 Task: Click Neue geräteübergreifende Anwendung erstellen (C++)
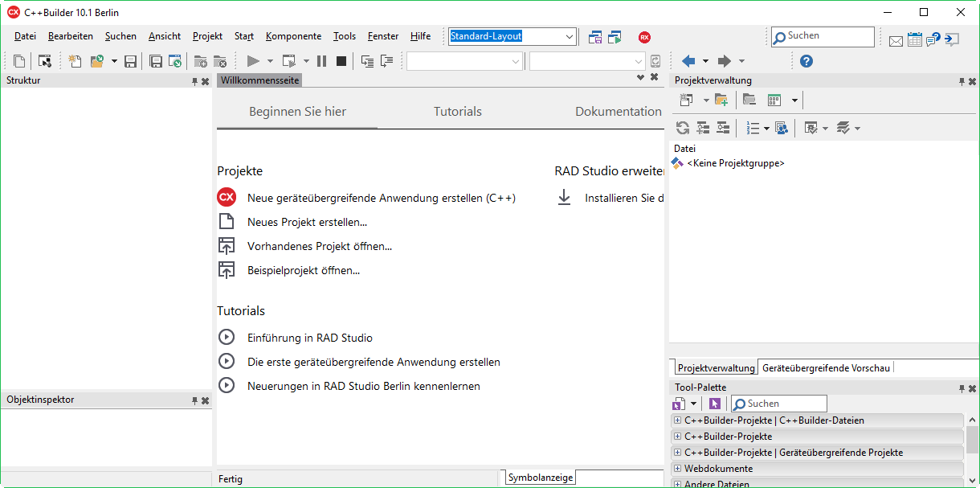(x=382, y=198)
